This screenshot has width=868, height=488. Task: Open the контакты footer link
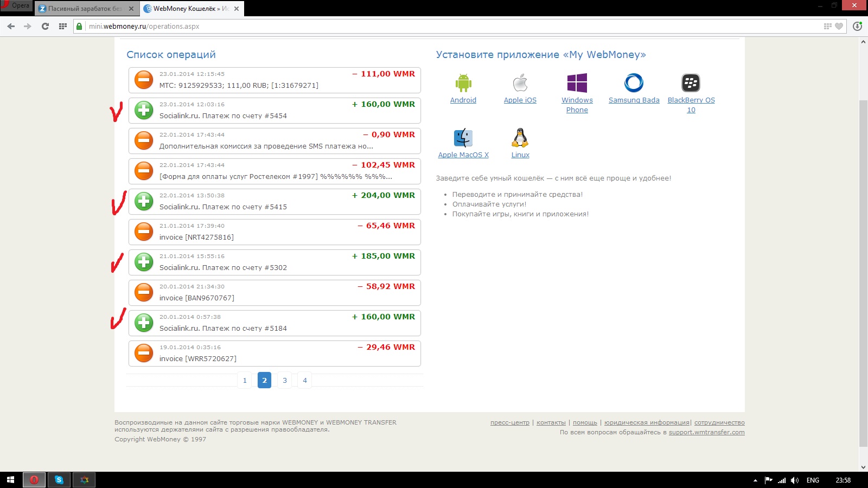[x=551, y=422]
